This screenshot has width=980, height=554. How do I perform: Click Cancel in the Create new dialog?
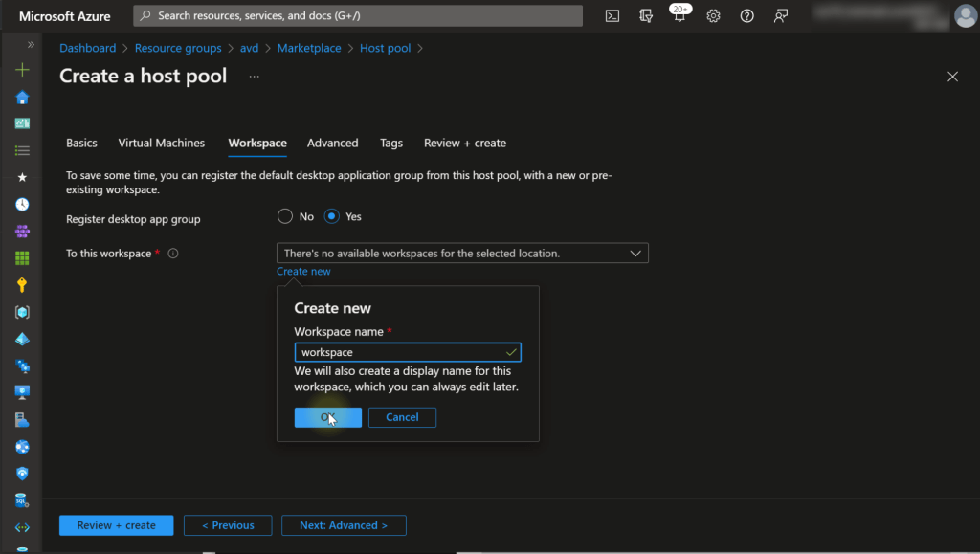point(402,417)
